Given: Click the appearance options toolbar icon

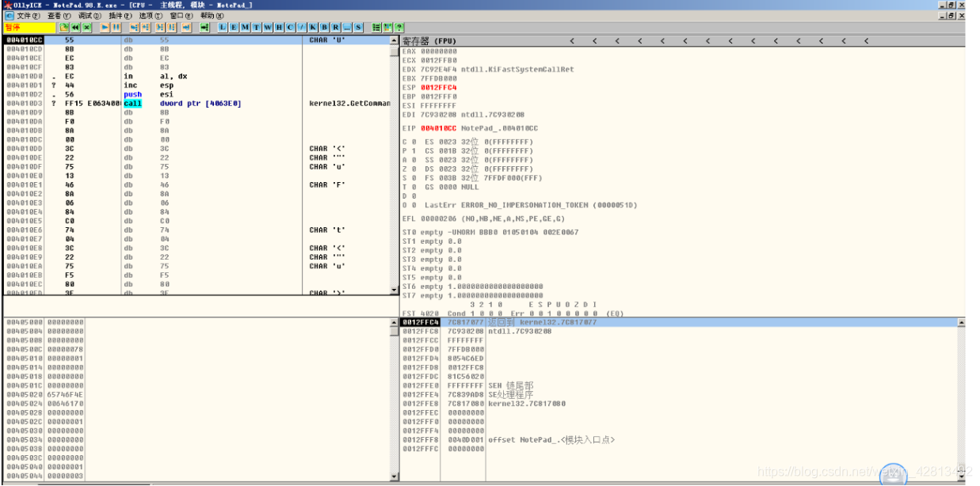Looking at the screenshot, I should click(x=387, y=27).
